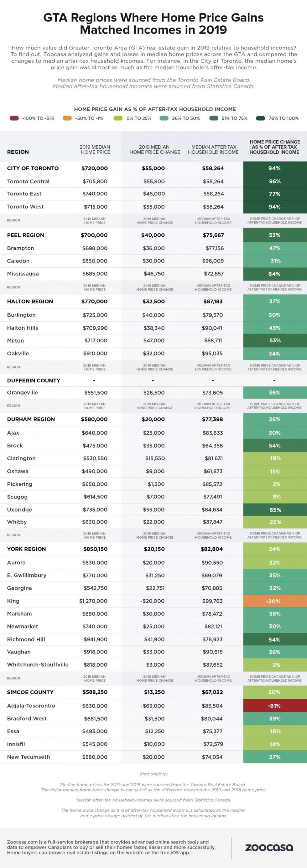Click the Dufferin County heading
This screenshot has height=868, width=307.
tap(34, 380)
